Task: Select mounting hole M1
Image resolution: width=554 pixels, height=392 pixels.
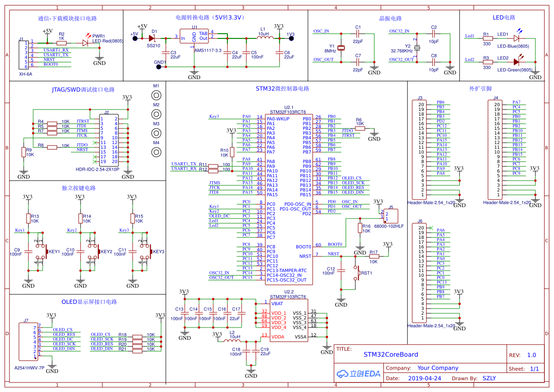Action: coord(156,95)
